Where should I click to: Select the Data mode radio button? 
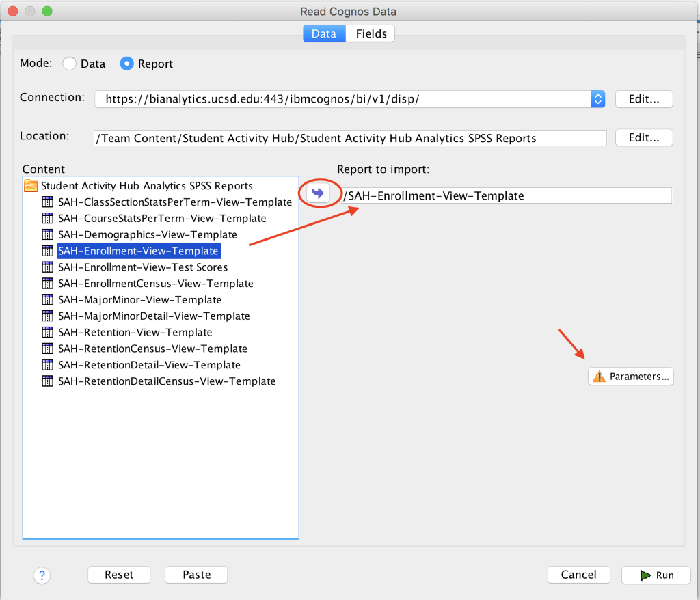point(69,64)
